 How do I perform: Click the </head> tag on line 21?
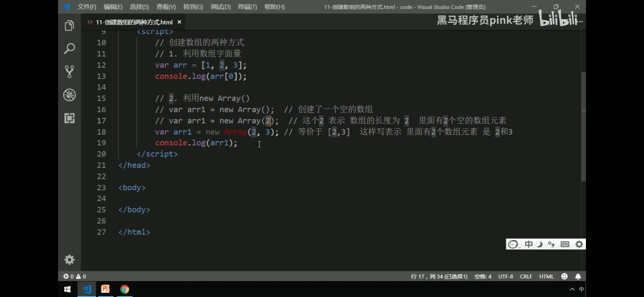pyautogui.click(x=134, y=165)
